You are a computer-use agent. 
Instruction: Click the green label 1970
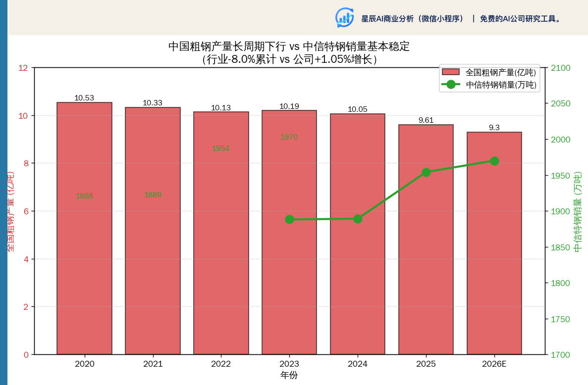click(x=289, y=137)
